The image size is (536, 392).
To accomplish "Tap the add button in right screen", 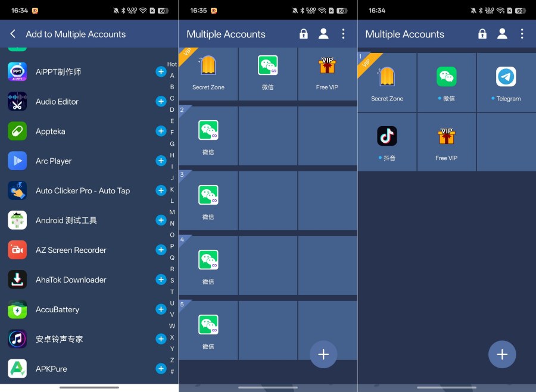I will coord(502,355).
